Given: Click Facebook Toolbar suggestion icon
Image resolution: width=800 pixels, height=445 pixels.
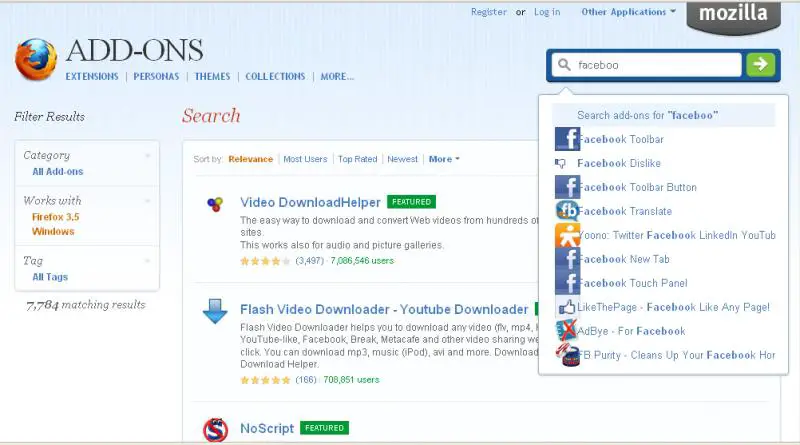Looking at the screenshot, I should coord(567,139).
